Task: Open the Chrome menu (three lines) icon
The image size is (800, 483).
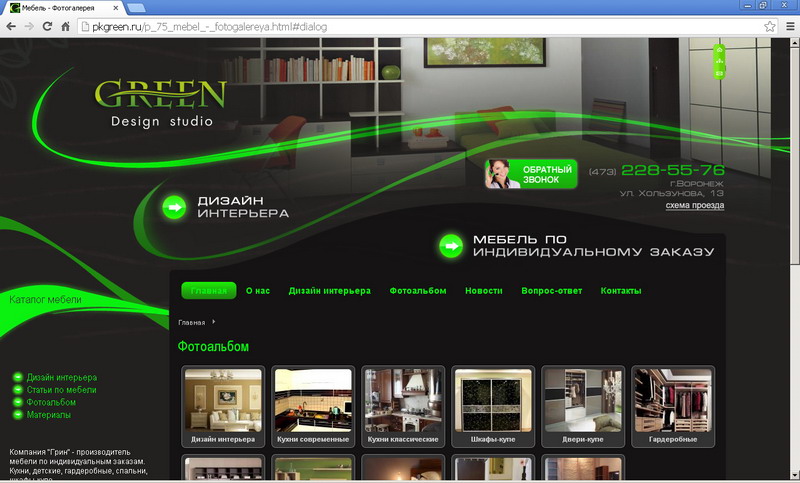Action: (x=790, y=27)
